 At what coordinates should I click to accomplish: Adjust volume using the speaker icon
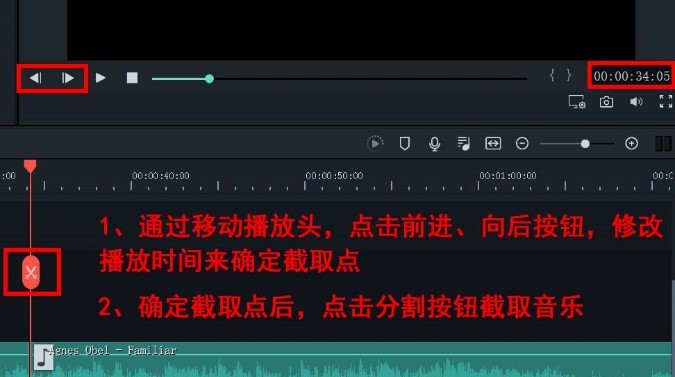pyautogui.click(x=636, y=102)
